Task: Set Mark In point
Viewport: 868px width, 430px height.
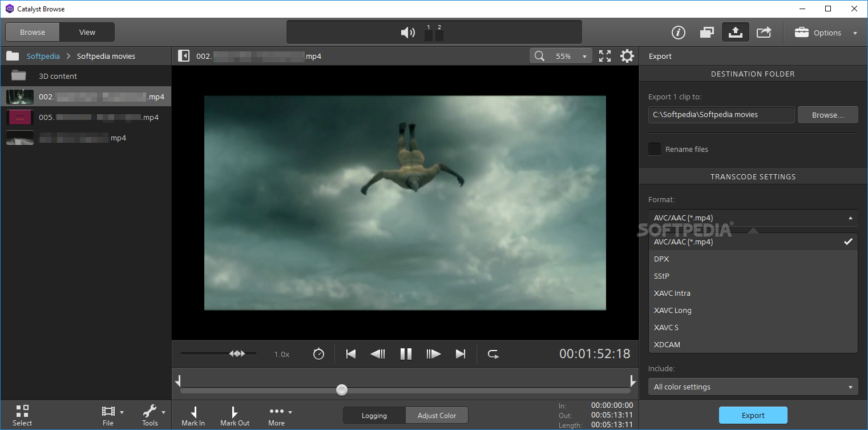Action: click(193, 416)
